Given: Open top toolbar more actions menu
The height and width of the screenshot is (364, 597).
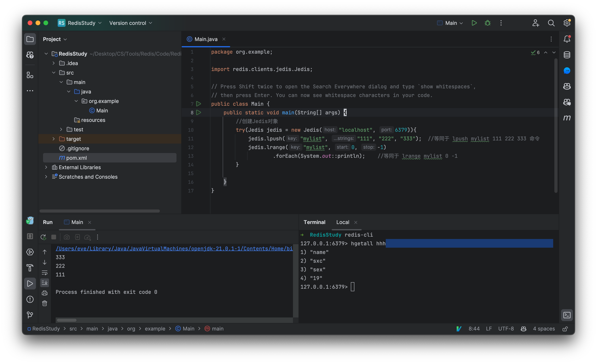Looking at the screenshot, I should click(501, 23).
